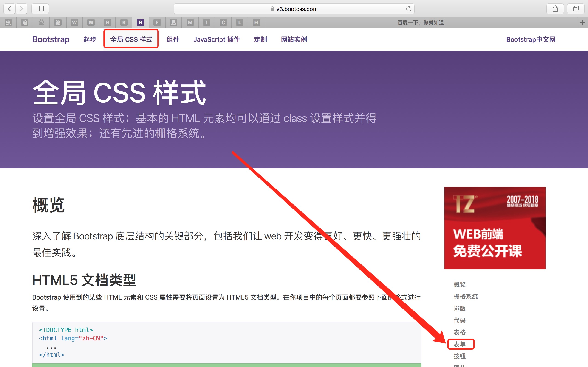This screenshot has width=588, height=367.
Task: Open the 起步 navigation item
Action: (x=90, y=39)
